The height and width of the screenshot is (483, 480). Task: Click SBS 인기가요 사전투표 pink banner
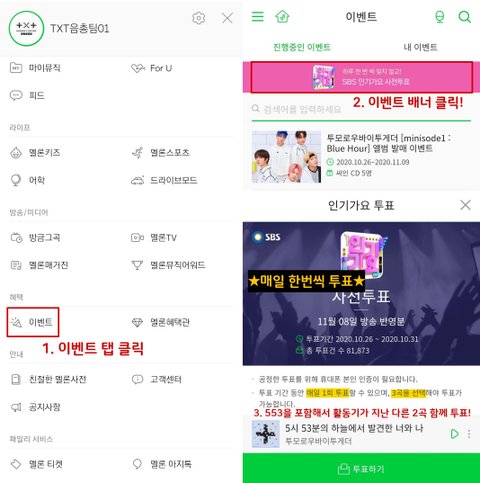[362, 77]
